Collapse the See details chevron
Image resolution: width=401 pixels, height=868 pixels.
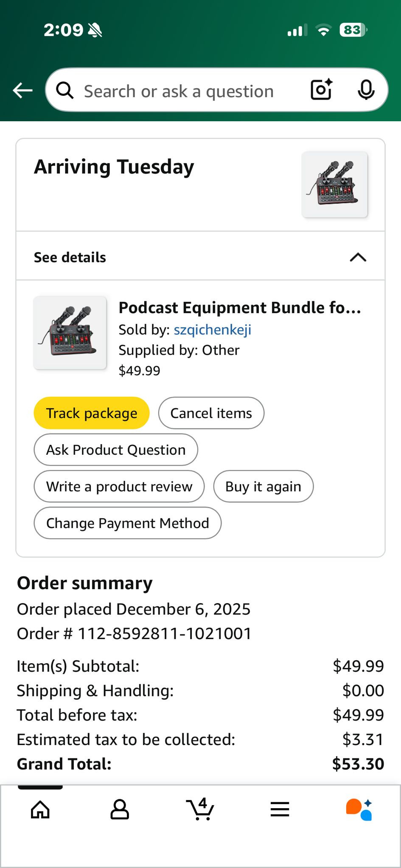[358, 257]
